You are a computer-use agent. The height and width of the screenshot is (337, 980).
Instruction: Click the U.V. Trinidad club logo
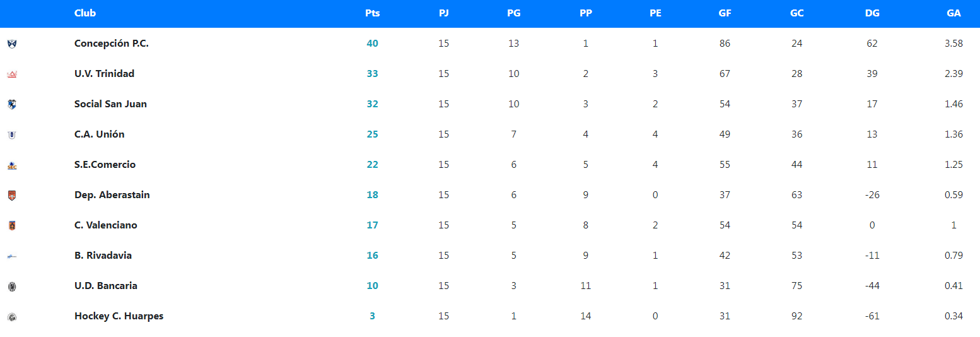[x=12, y=74]
